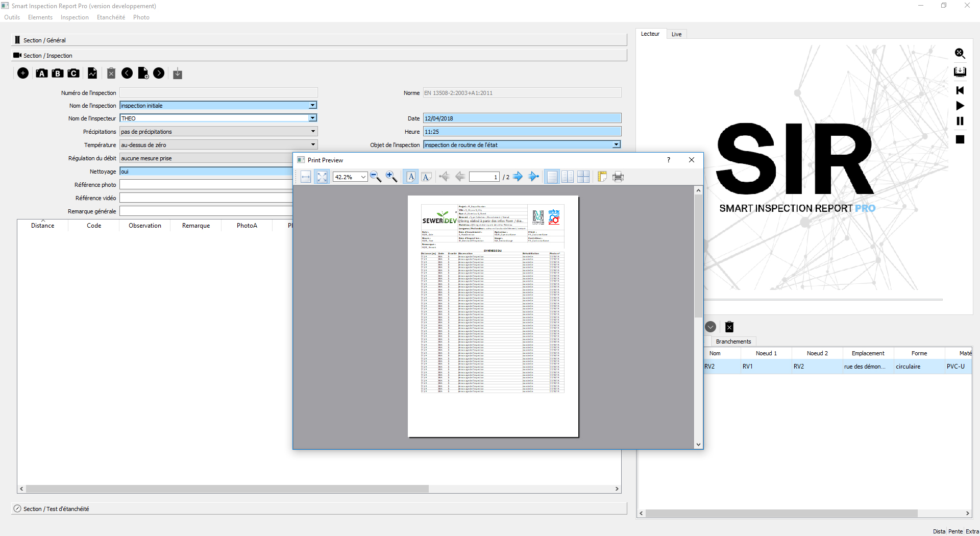980x536 pixels.
Task: Expand the Nom de l'inspecteur dropdown
Action: click(312, 118)
